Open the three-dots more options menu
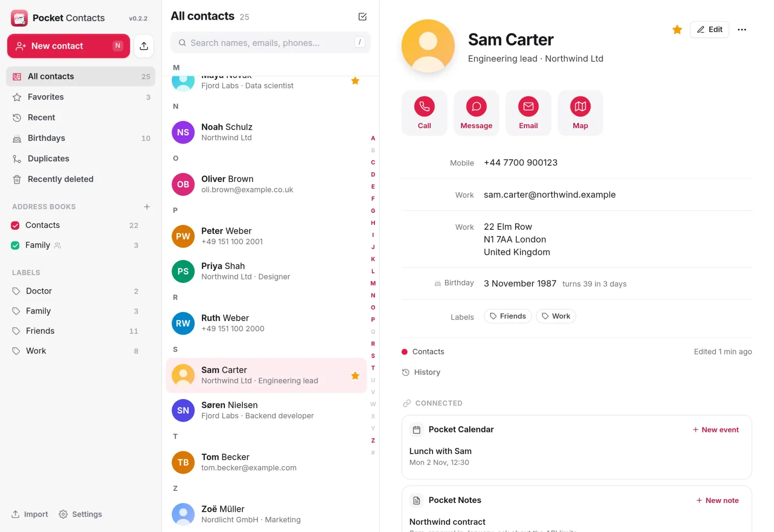Screen dimensions: 774x532 tap(742, 30)
